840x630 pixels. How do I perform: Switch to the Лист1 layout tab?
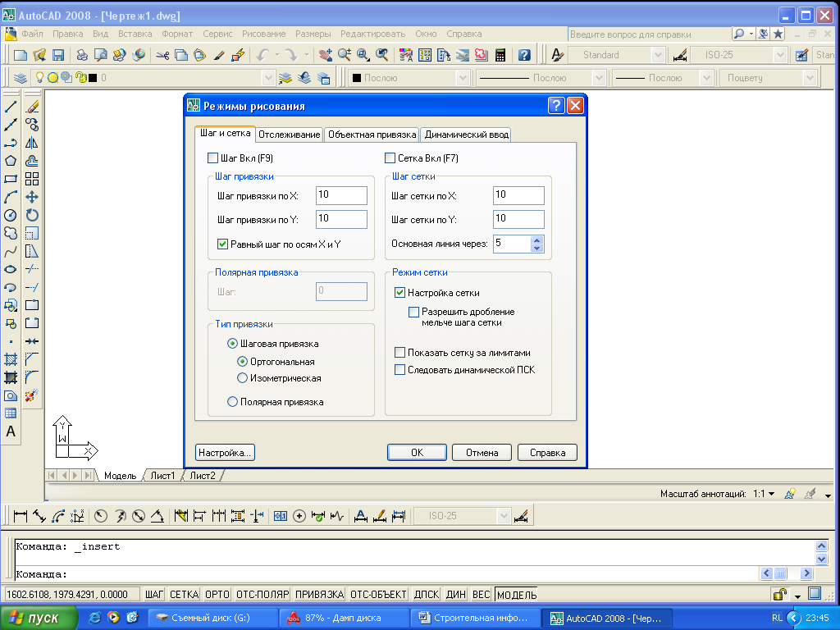tap(162, 476)
